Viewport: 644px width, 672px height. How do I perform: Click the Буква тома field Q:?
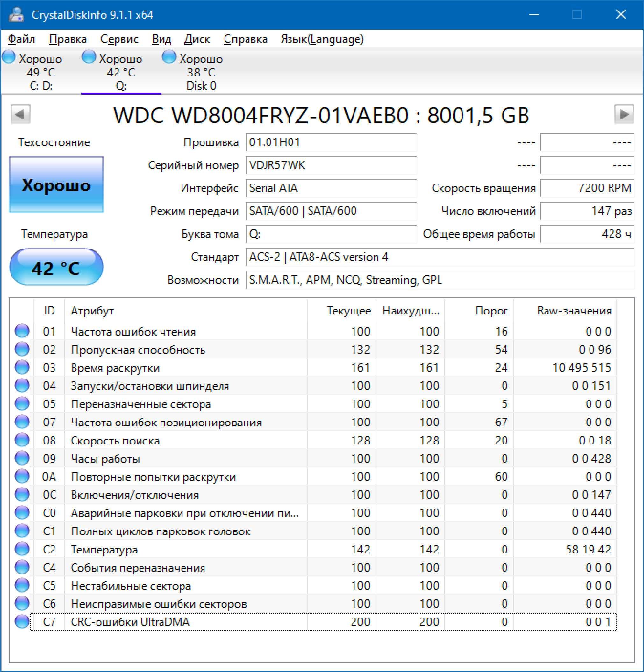pos(331,234)
